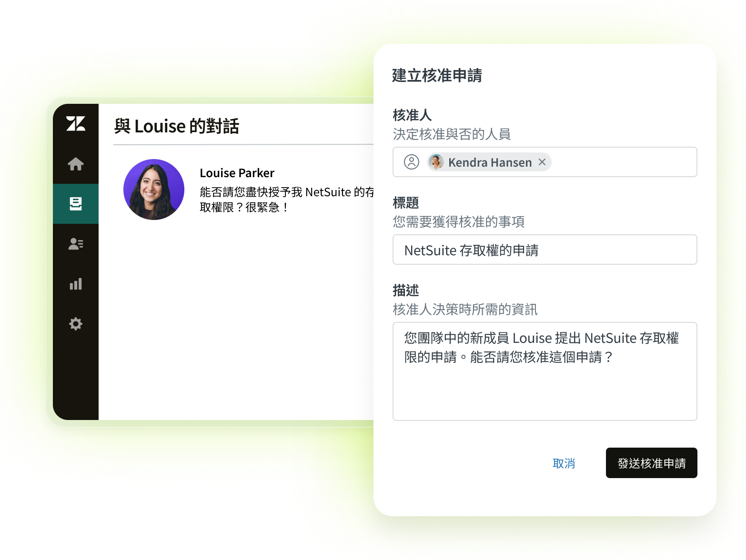Open Louise Parker's profile photo

click(x=154, y=190)
